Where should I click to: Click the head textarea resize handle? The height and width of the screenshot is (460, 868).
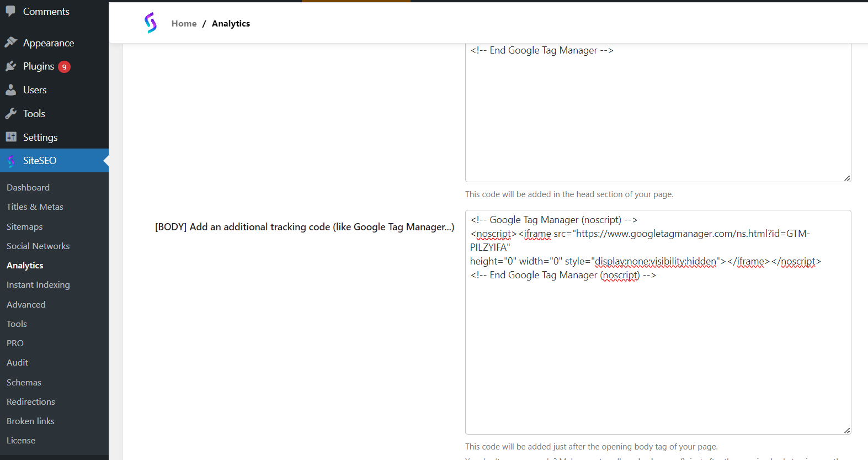coord(847,178)
